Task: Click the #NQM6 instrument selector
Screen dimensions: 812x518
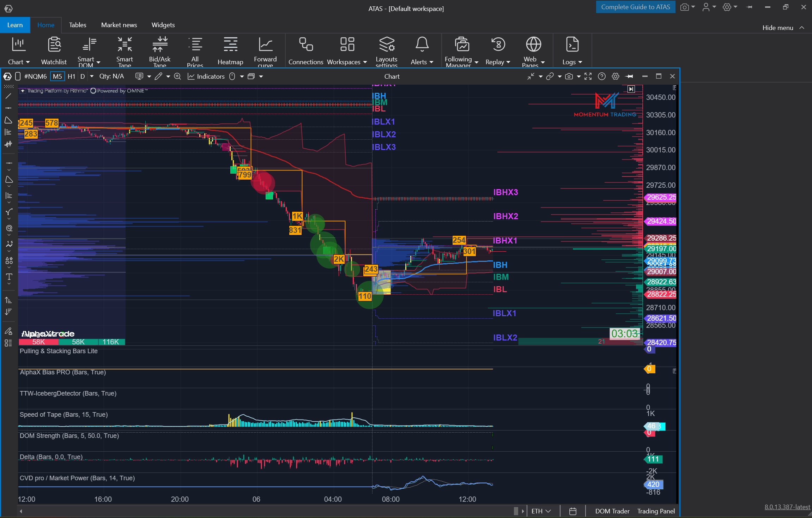Action: click(35, 76)
